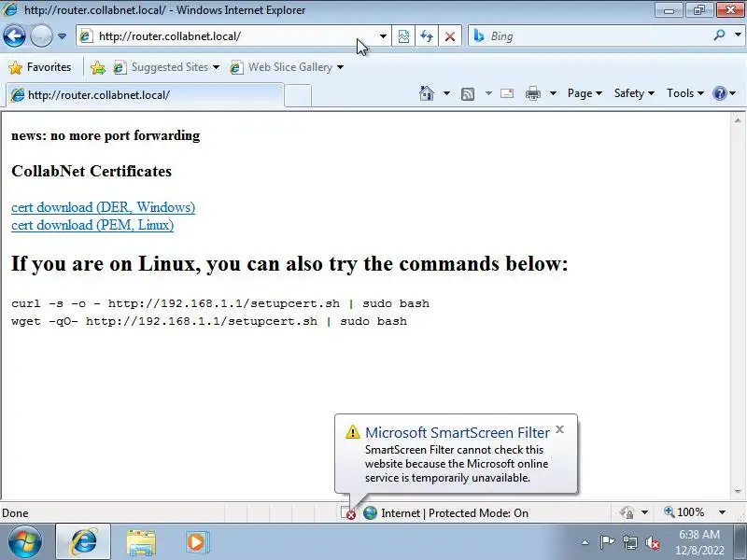Open the Safety menu

pyautogui.click(x=634, y=93)
